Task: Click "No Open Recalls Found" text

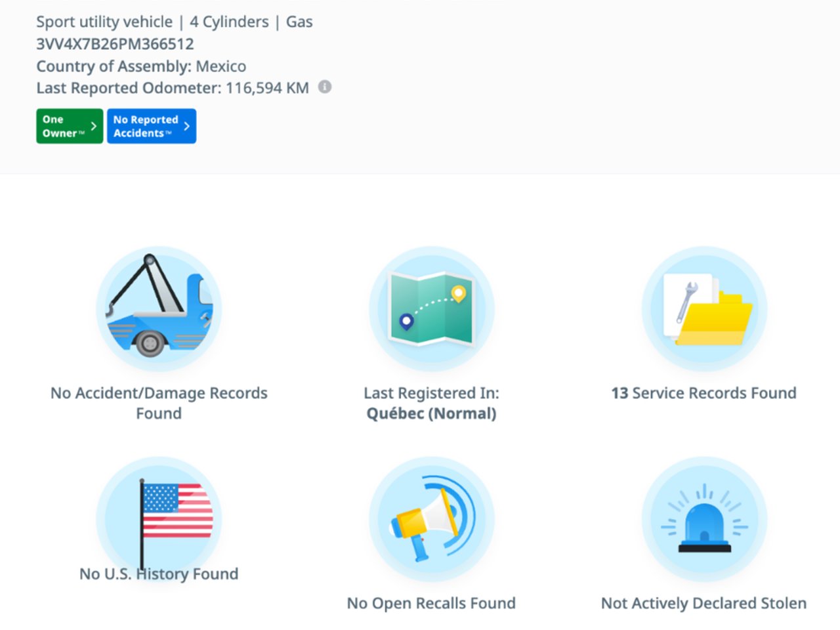Action: tap(431, 603)
